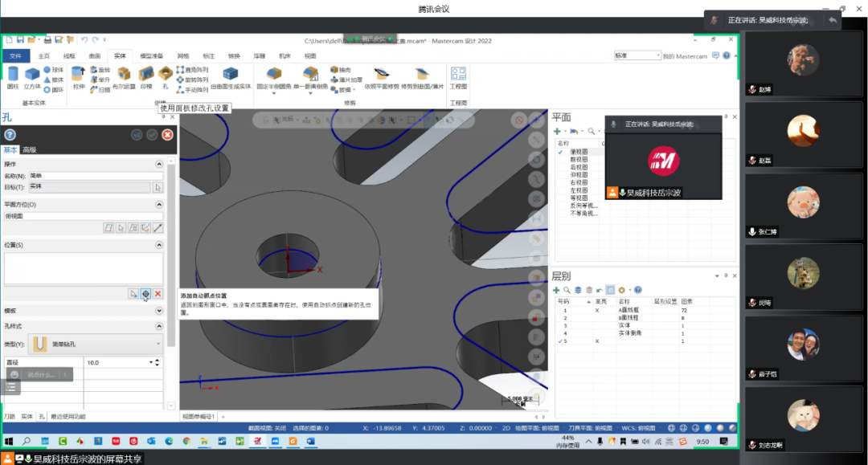The width and height of the screenshot is (868, 465).
Task: Switch to the 模型准备 ribbon tab
Action: (151, 56)
